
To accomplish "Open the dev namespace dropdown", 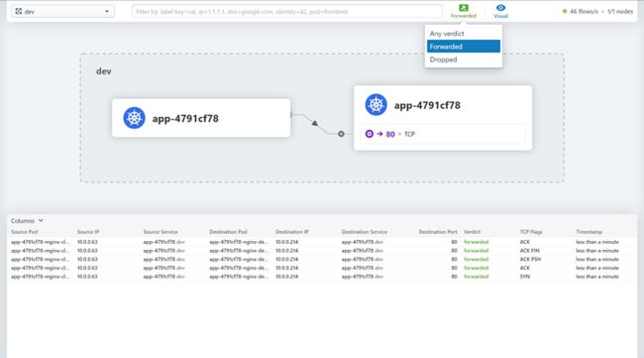I will click(x=62, y=12).
